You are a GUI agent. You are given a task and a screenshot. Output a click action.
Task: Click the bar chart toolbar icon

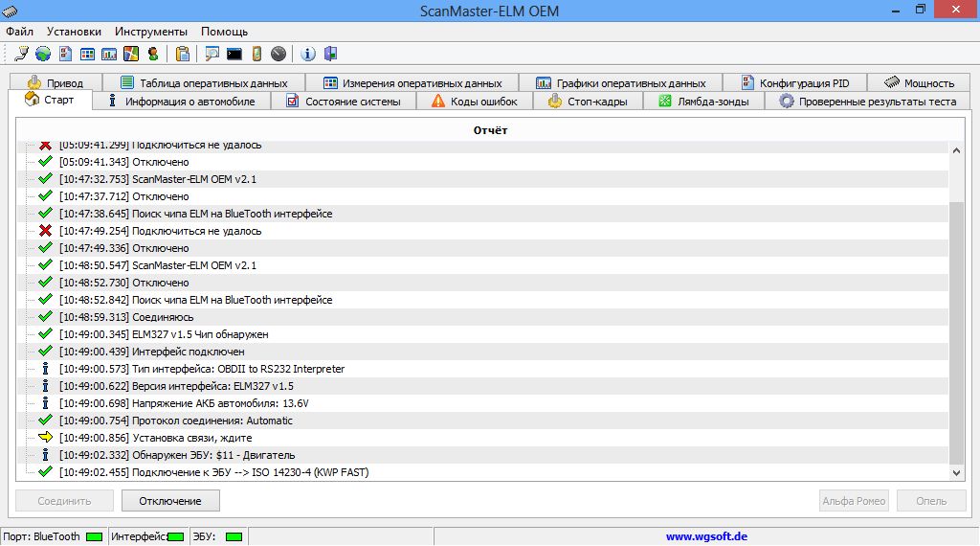tap(109, 54)
